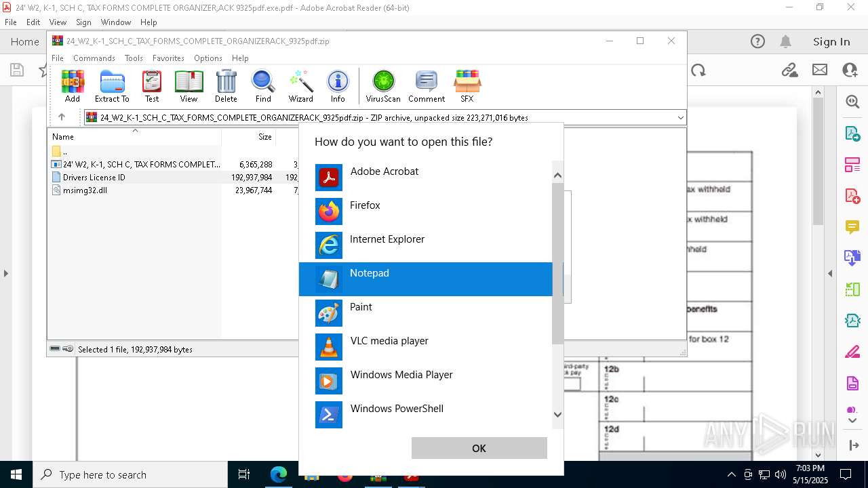868x488 pixels.
Task: Choose Internet Explorer in open-with list
Action: pos(426,245)
